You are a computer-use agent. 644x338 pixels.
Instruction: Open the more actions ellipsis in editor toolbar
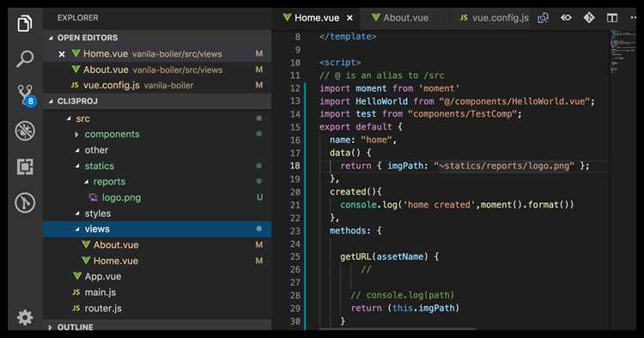pos(633,18)
